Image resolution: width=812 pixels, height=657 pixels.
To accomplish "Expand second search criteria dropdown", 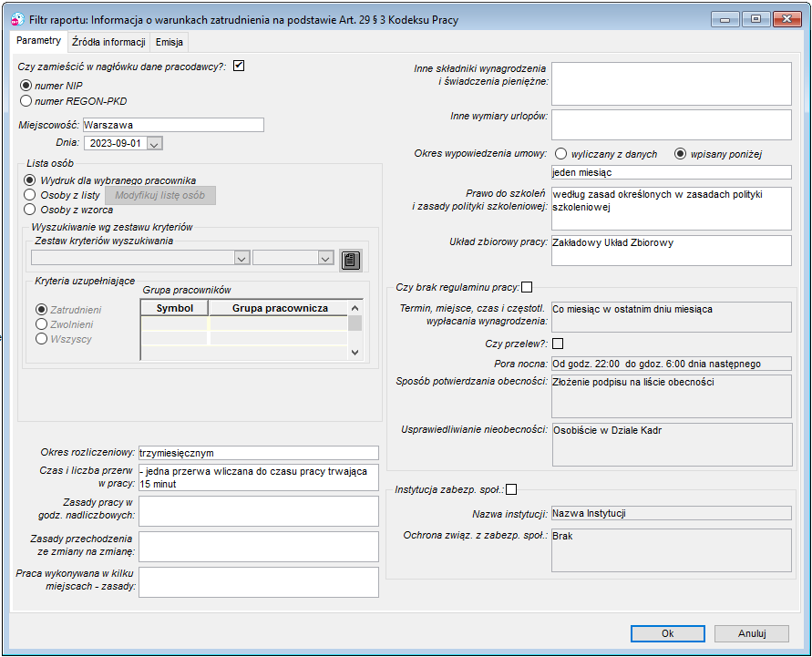I will click(x=325, y=258).
